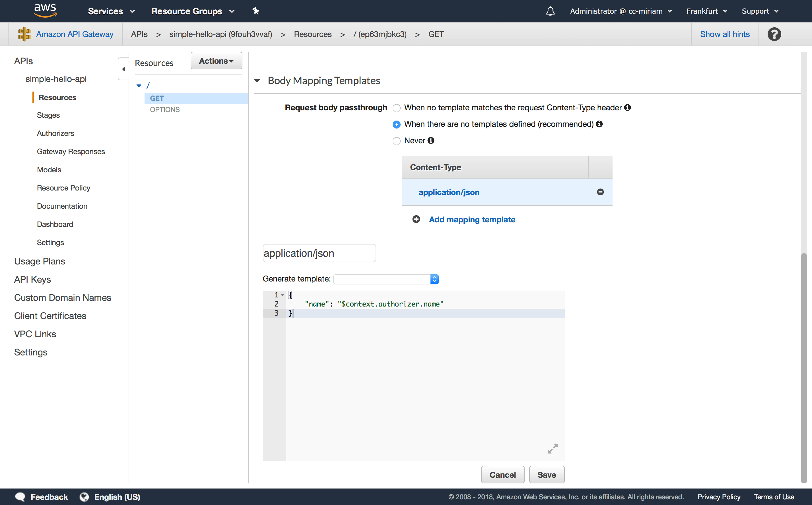Open the Actions dropdown
This screenshot has width=812, height=505.
[216, 61]
